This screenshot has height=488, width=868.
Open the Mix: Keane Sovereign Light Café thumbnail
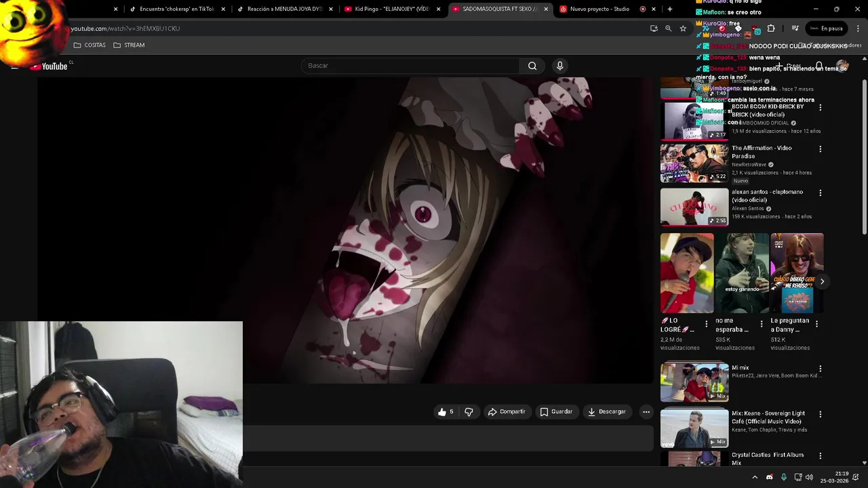click(694, 428)
